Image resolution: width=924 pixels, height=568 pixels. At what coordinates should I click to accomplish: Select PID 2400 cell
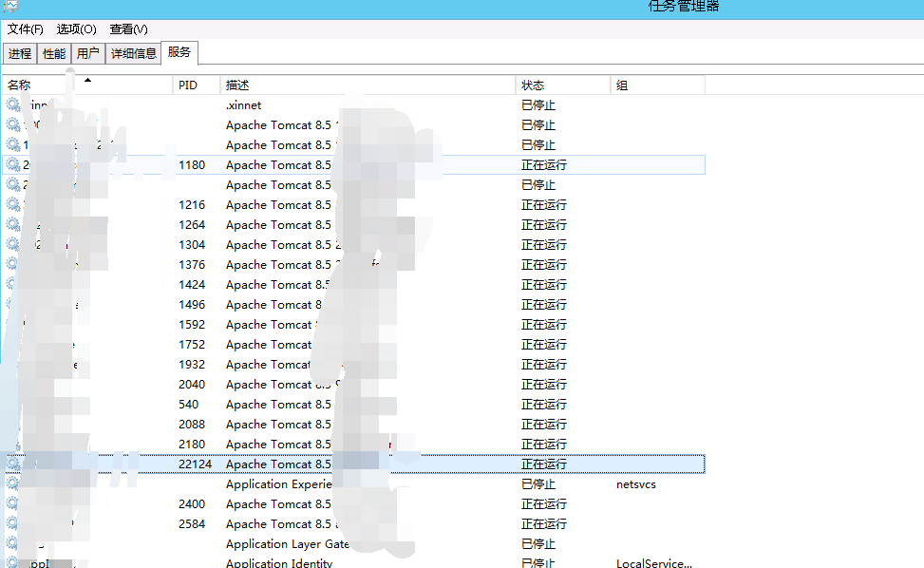pos(192,504)
